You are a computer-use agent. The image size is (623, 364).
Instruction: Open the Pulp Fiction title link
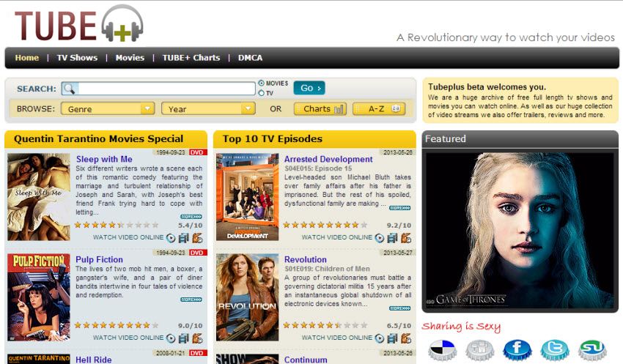(100, 259)
